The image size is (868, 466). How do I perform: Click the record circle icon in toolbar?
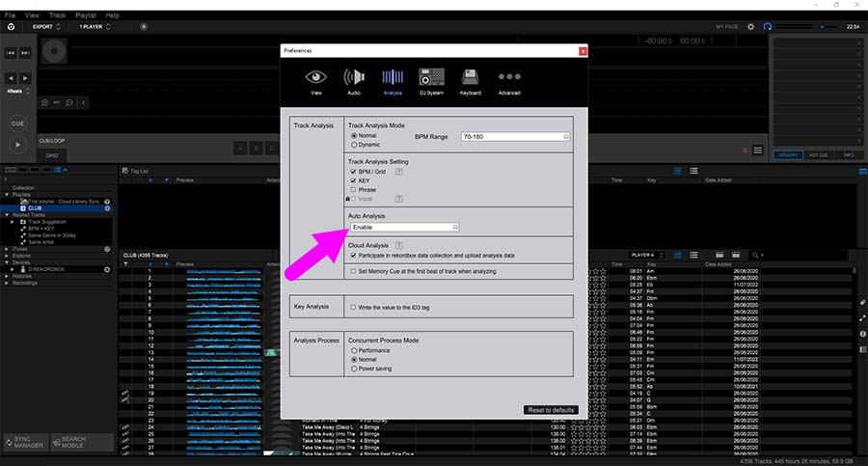(x=144, y=27)
